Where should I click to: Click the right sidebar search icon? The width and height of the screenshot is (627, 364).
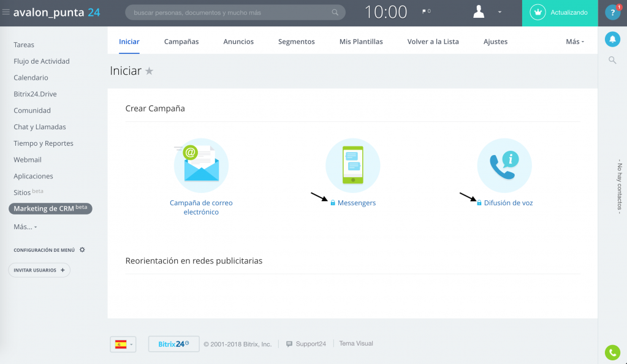(612, 61)
